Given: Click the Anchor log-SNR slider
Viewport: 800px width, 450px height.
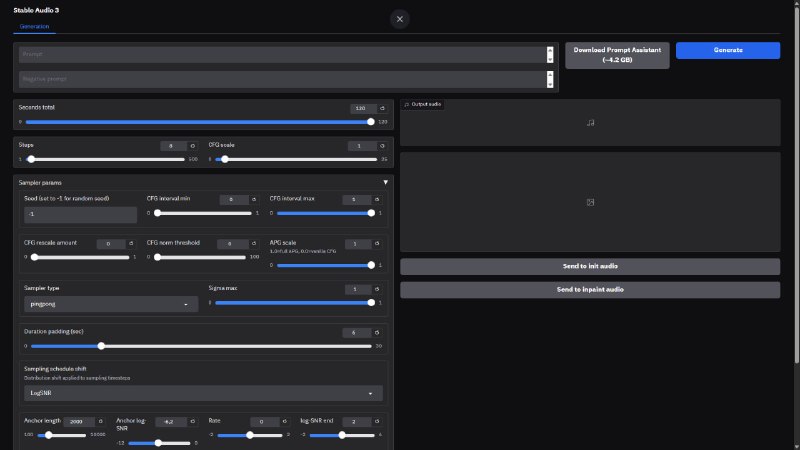Looking at the screenshot, I should [159, 443].
